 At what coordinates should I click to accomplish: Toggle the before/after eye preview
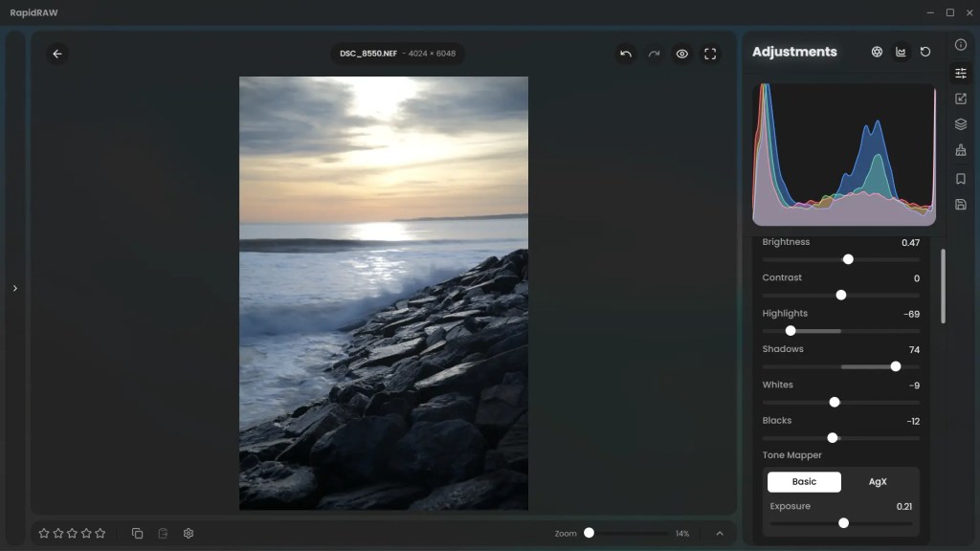(x=682, y=55)
